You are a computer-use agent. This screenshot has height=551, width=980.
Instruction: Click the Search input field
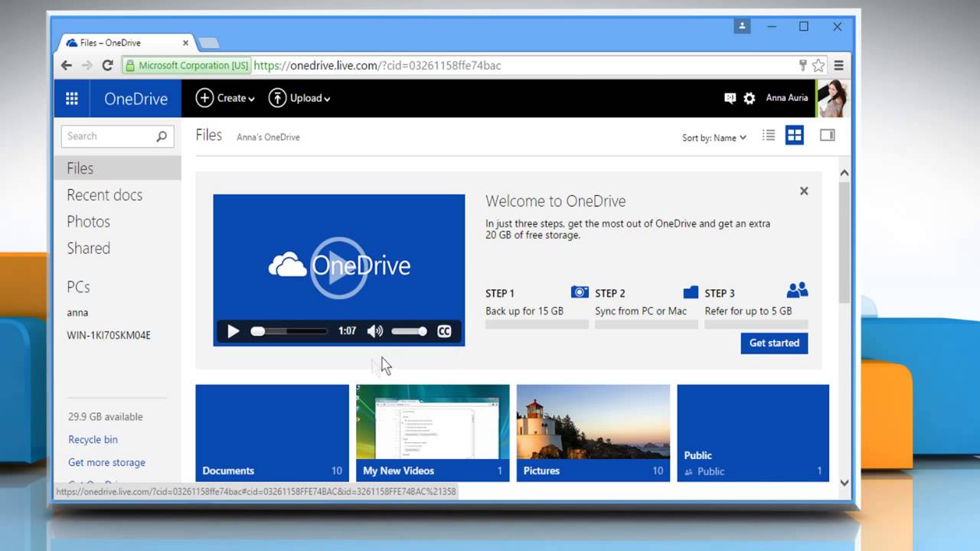tap(109, 136)
